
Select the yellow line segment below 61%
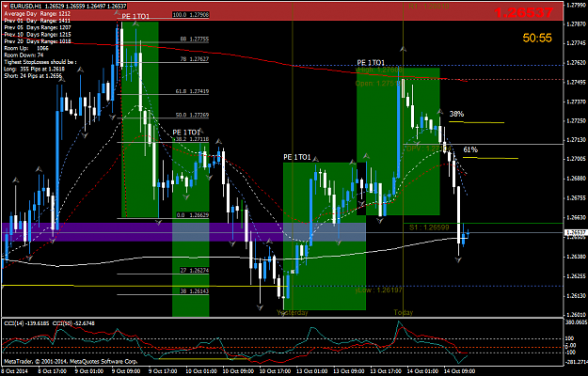pyautogui.click(x=490, y=158)
